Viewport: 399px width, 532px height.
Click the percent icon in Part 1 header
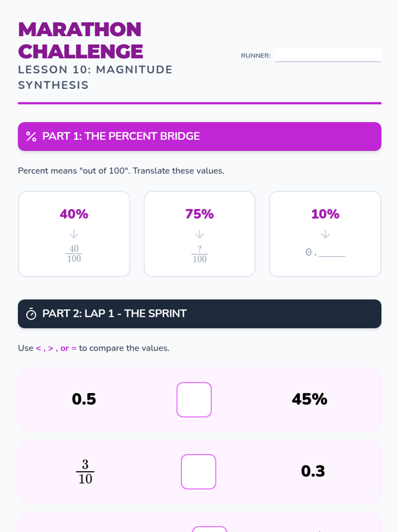click(31, 137)
